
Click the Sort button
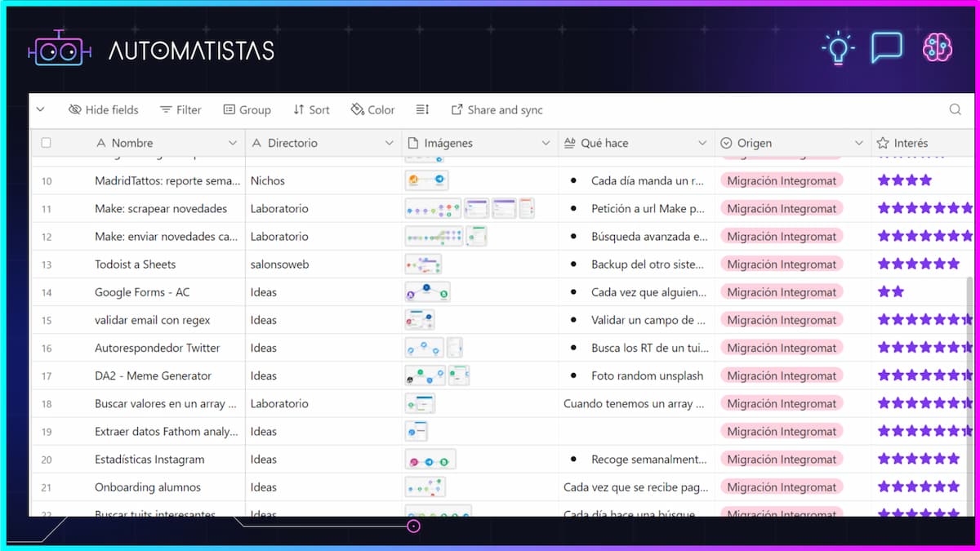pos(311,109)
